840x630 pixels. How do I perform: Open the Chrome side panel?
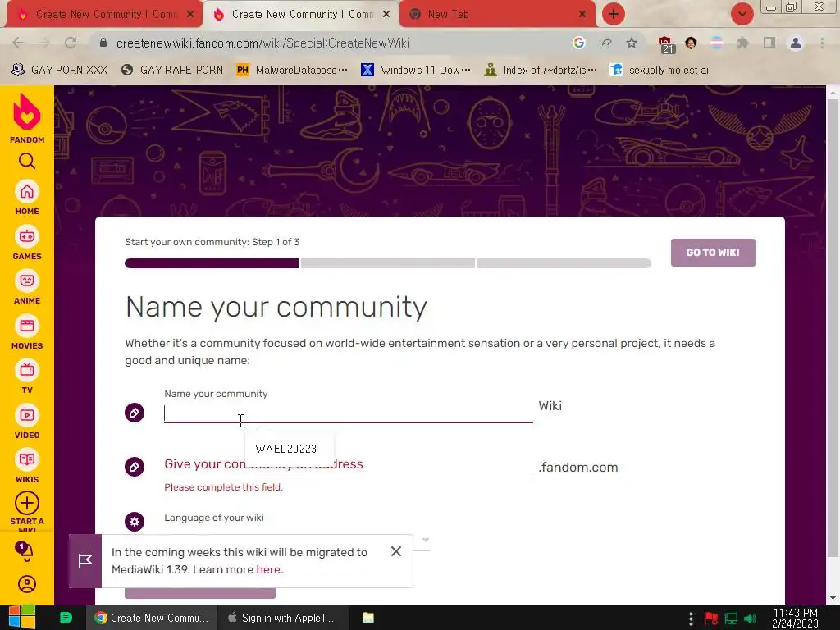pyautogui.click(x=769, y=43)
